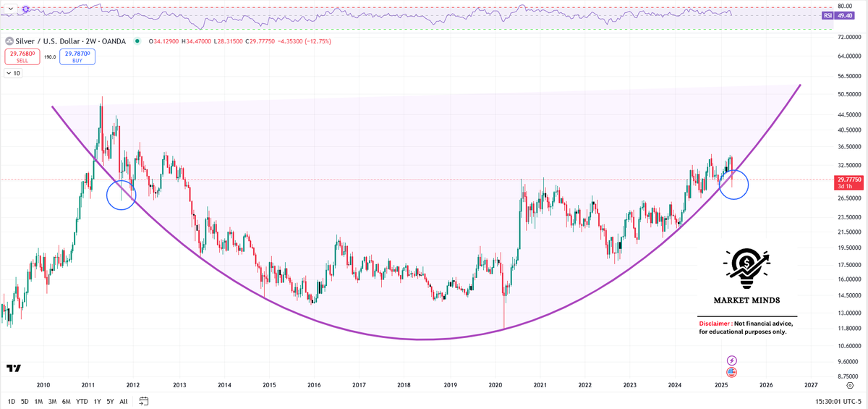868x409 pixels.
Task: Click the 8.75000 price axis label
Action: (848, 377)
